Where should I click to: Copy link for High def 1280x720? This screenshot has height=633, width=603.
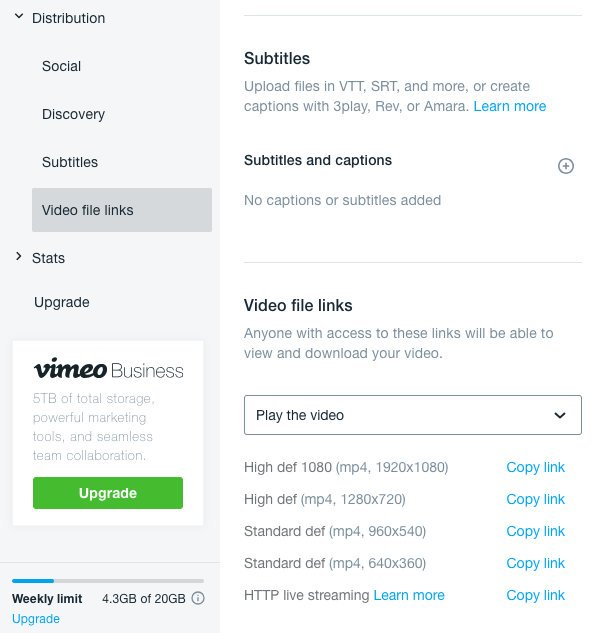[536, 499]
